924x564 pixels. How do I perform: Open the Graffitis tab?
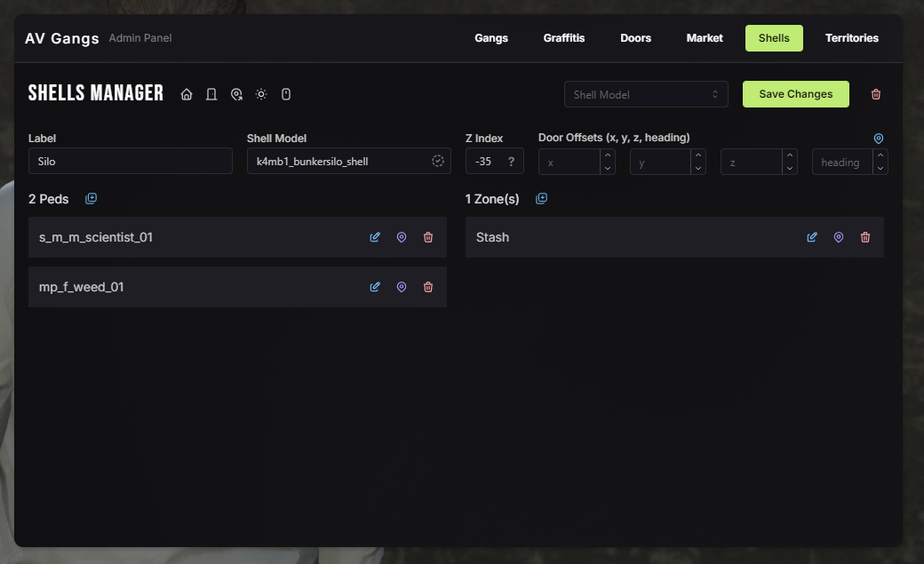tap(564, 38)
